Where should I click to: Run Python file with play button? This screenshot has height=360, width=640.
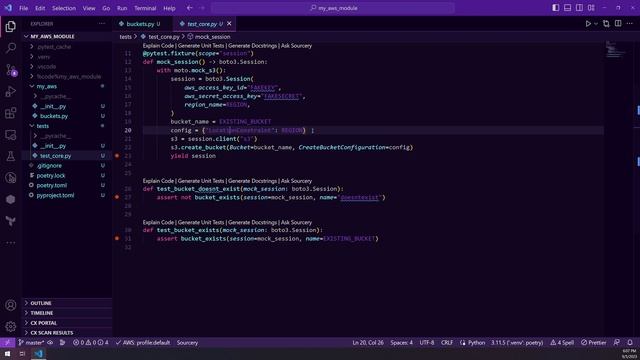588,24
